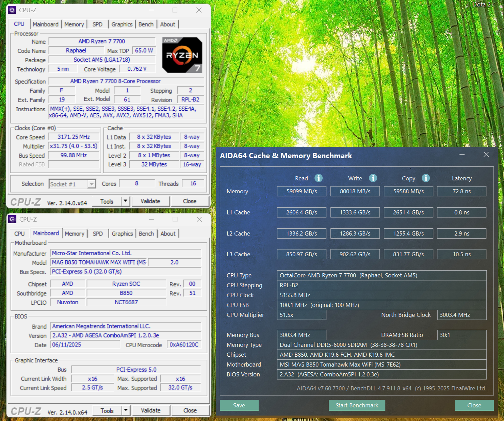Switch to Mainboard tab in top CPU-Z
Screen dimensions: 504x421
pos(46,24)
